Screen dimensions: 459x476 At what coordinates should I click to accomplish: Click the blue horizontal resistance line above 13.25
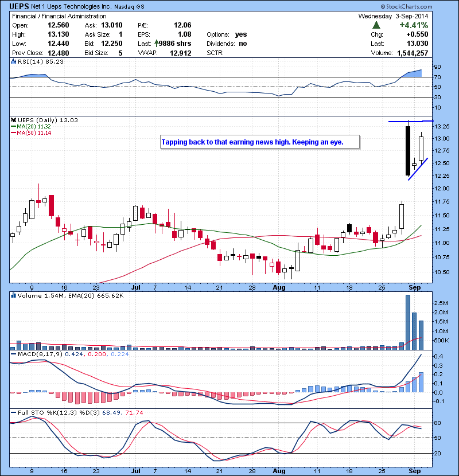pyautogui.click(x=411, y=122)
